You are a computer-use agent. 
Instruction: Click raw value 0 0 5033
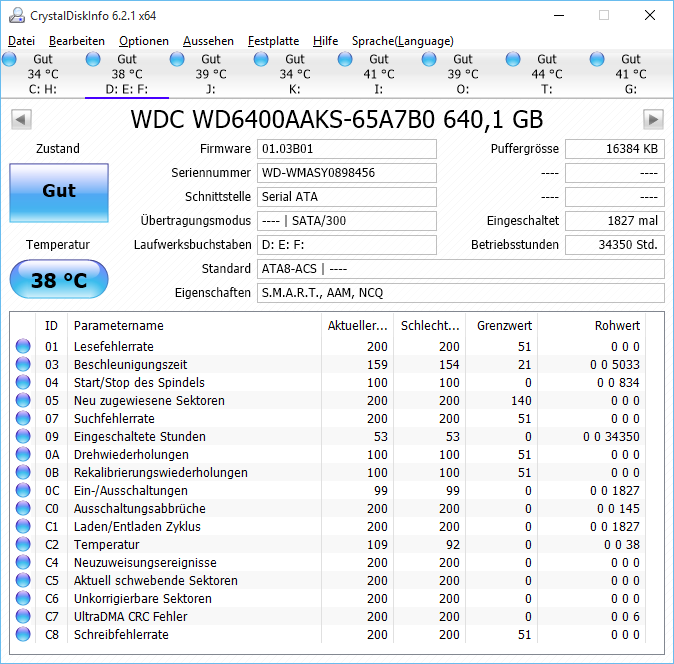(615, 364)
